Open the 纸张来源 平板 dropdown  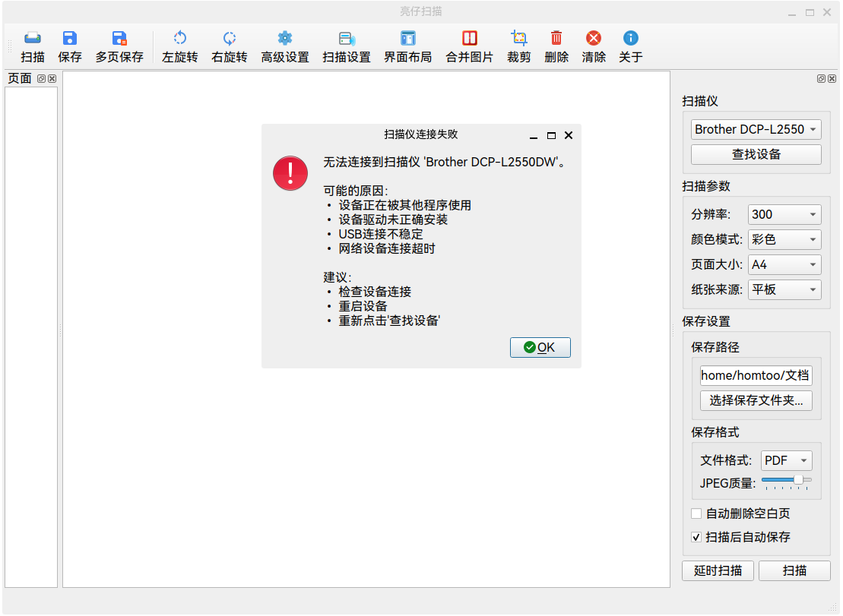pyautogui.click(x=784, y=290)
